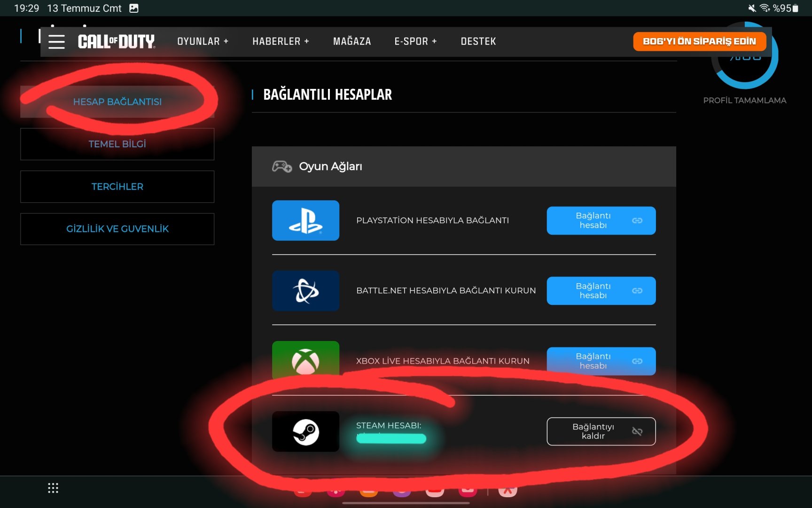Viewport: 812px width, 508px height.
Task: Expand the HABERLER + menu
Action: pyautogui.click(x=281, y=41)
